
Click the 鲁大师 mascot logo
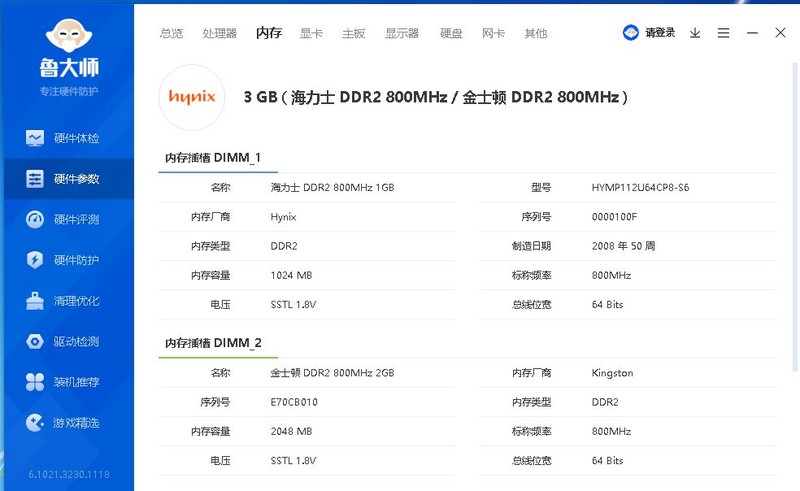tap(69, 36)
